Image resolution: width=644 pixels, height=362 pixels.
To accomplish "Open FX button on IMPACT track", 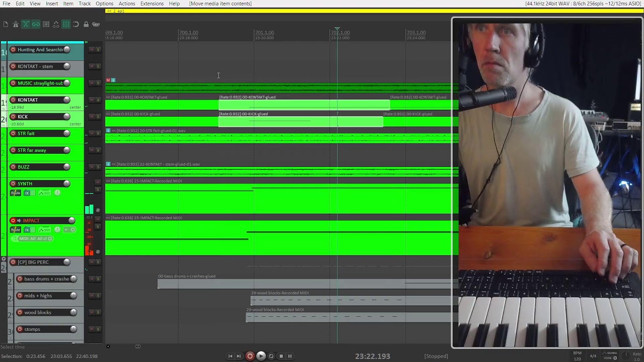I will coord(27,230).
